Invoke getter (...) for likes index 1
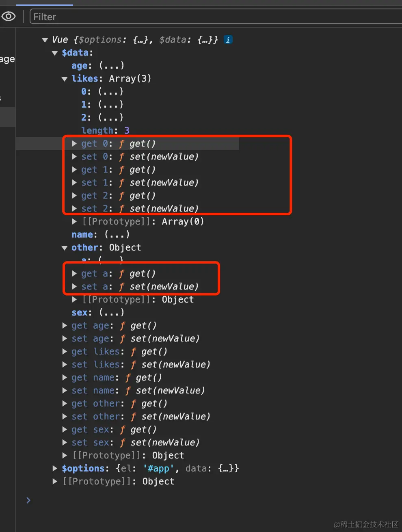This screenshot has height=532, width=402. (110, 105)
